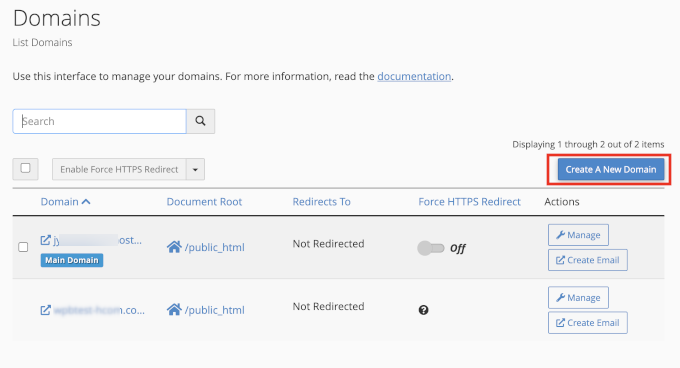
Task: Click the search magnifier button
Action: 200,121
